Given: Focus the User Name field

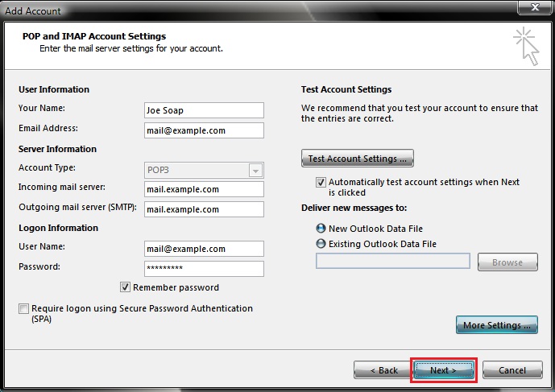Looking at the screenshot, I should point(204,249).
